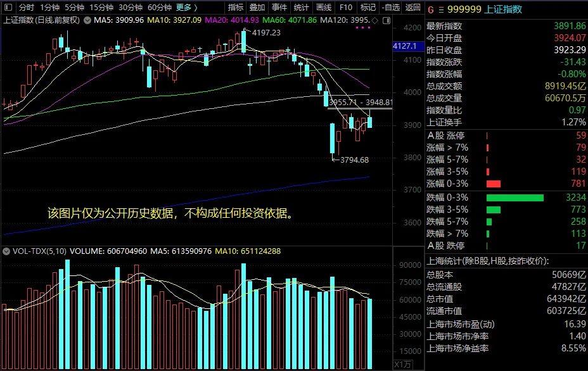Click the red G icon
Image resolution: width=588 pixels, height=371 pixels.
click(431, 9)
